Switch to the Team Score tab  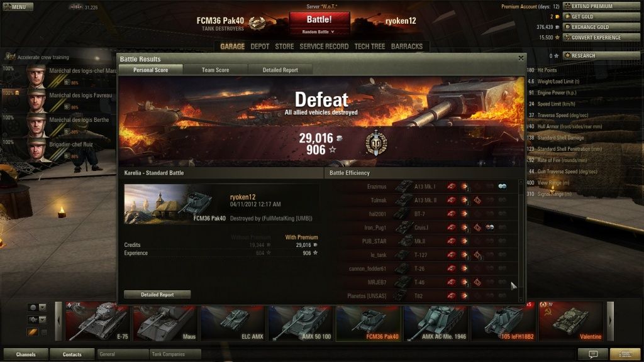(x=216, y=70)
